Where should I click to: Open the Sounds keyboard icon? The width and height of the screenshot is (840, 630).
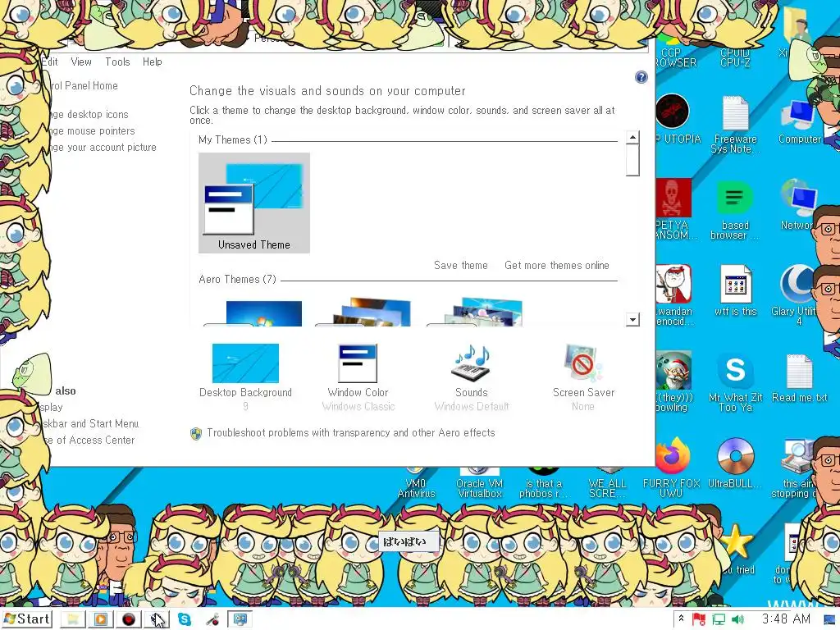(472, 363)
